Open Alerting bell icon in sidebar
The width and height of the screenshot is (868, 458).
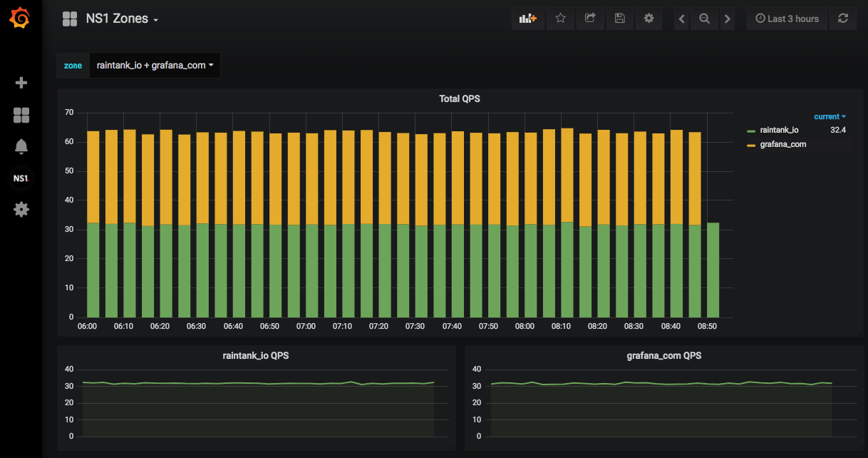click(21, 146)
